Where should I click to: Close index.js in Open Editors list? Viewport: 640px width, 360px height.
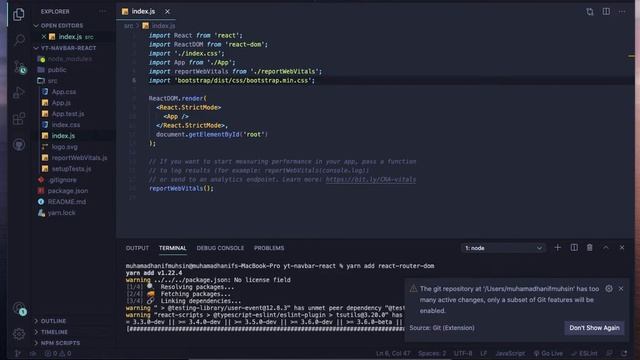[x=44, y=37]
